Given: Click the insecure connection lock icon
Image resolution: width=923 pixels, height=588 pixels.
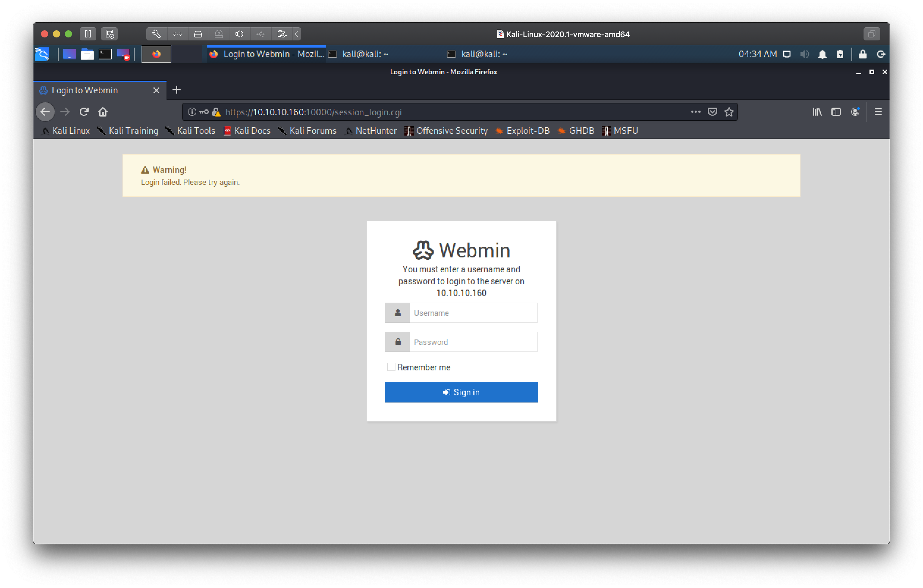Looking at the screenshot, I should pos(216,112).
